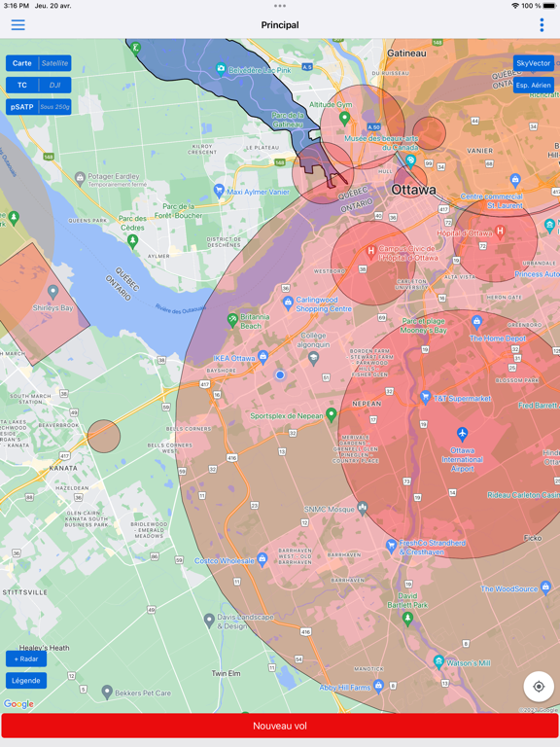
Task: Tap The WoodSource pin
Action: pyautogui.click(x=545, y=587)
